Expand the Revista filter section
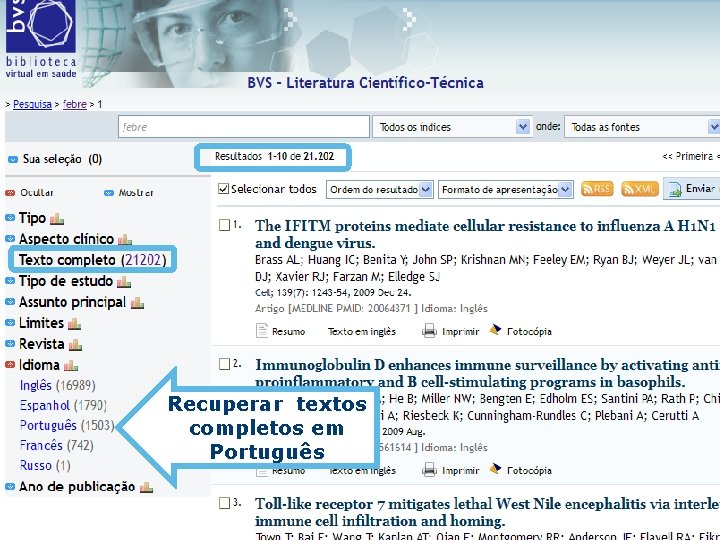The width and height of the screenshot is (720, 540). [x=10, y=344]
